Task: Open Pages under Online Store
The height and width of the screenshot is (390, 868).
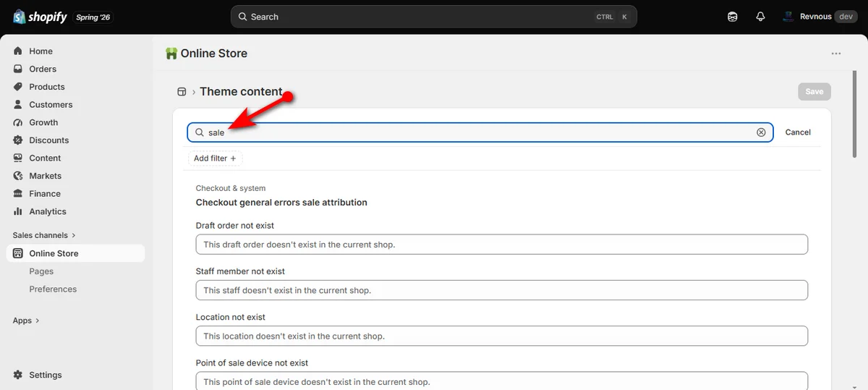Action: pos(41,271)
